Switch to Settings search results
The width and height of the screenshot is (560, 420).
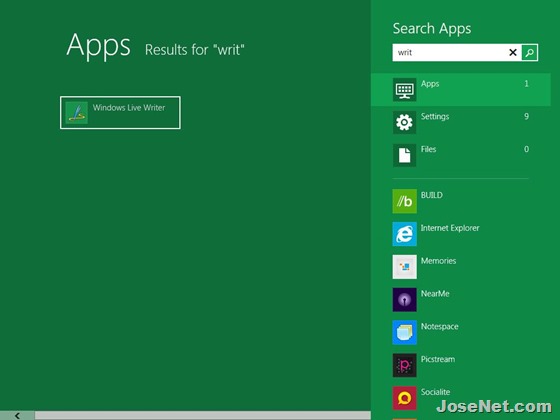pyautogui.click(x=435, y=116)
